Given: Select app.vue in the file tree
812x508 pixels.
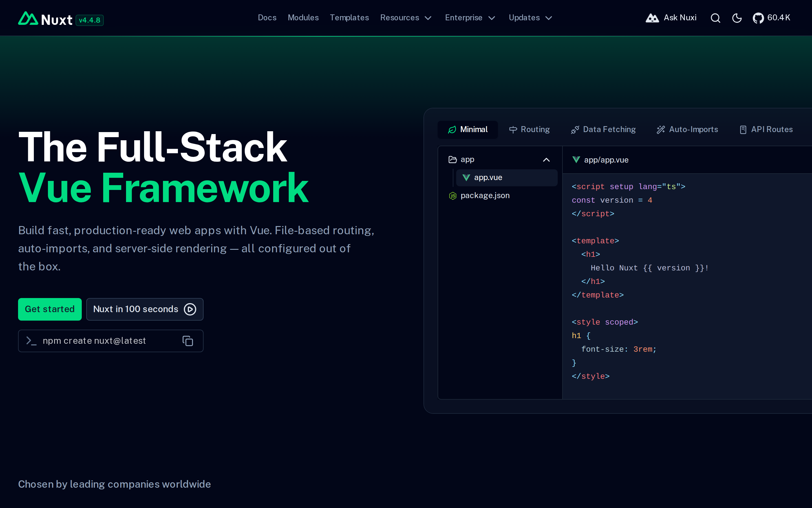Looking at the screenshot, I should pyautogui.click(x=507, y=178).
